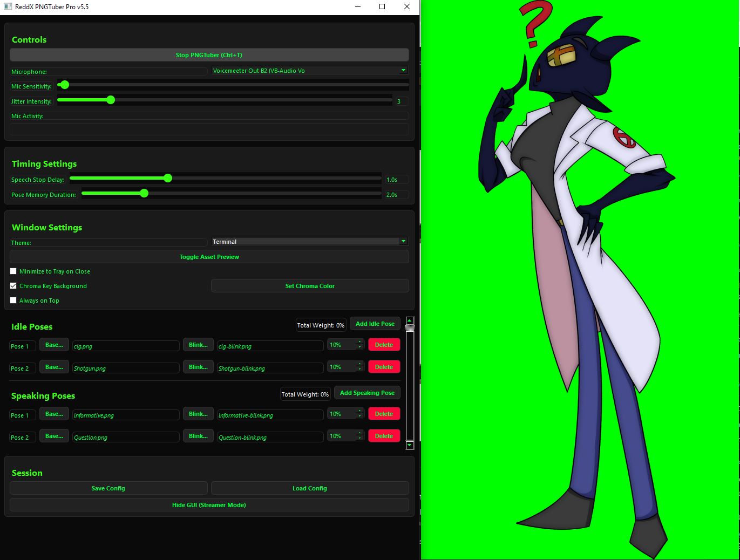Click the Question.png file path field

[126, 438]
